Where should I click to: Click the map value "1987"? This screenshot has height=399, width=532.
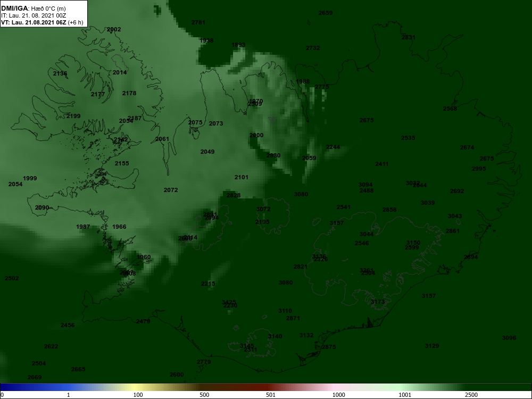point(83,227)
